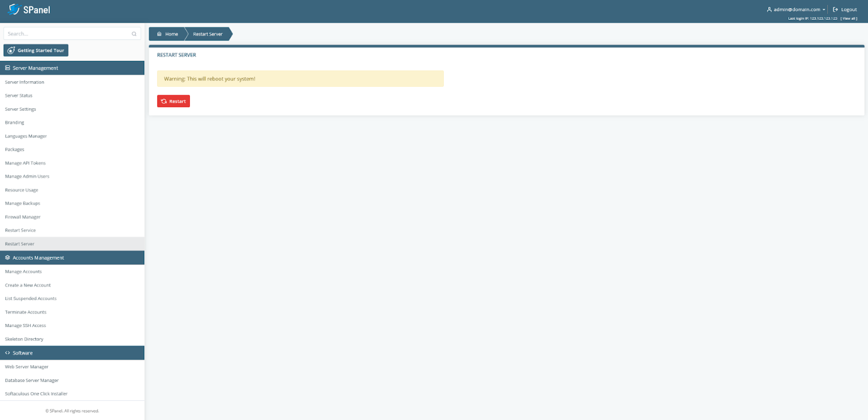Click the restart arrows icon inside the Restart button
Screen dimensions: 868x420
coord(163,101)
